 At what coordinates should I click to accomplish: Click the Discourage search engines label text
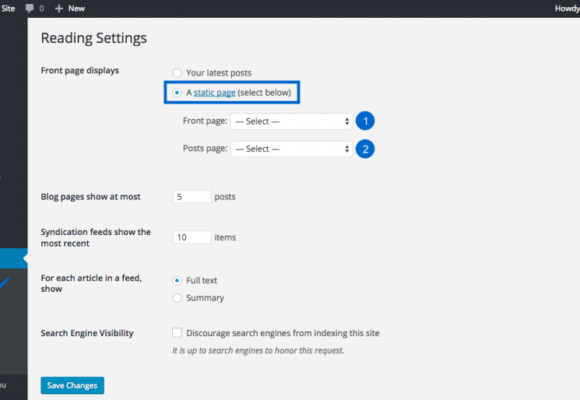(x=283, y=333)
